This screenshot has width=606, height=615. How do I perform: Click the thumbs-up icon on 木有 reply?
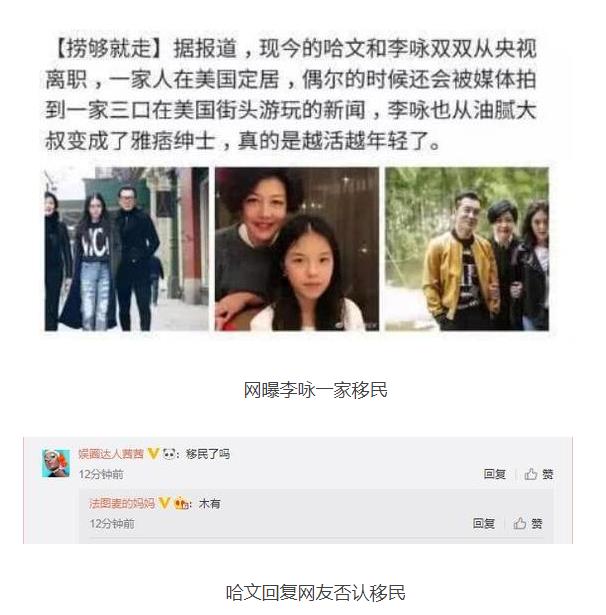tap(520, 523)
